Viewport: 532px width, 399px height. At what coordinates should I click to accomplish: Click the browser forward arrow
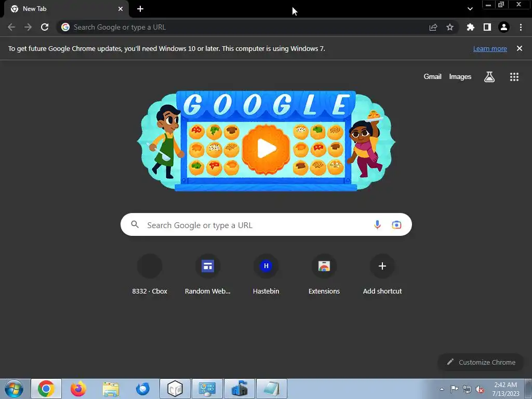coord(28,27)
